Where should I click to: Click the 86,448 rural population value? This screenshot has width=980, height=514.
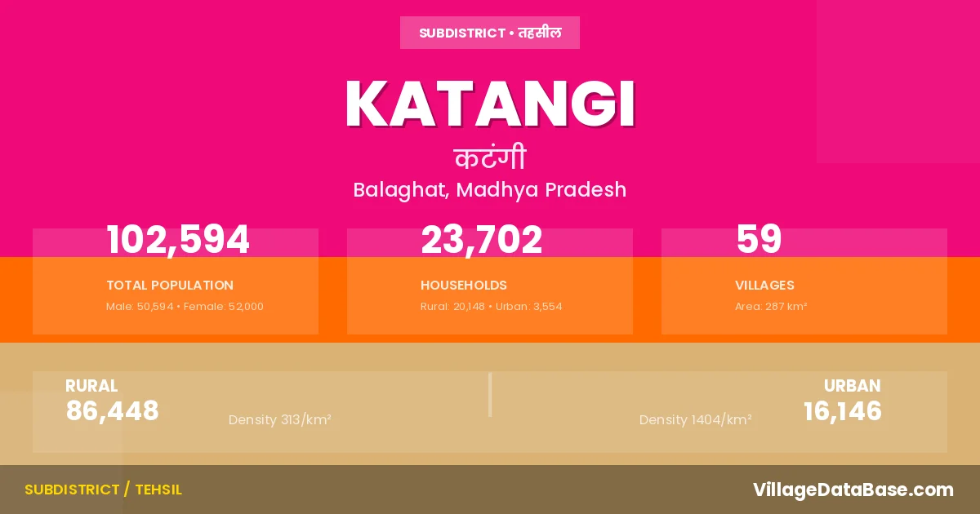(113, 411)
